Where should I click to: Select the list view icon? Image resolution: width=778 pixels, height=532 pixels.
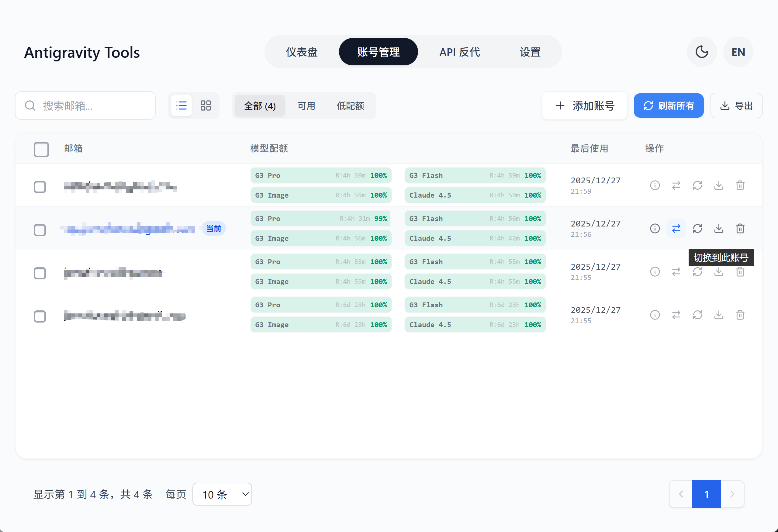(181, 106)
